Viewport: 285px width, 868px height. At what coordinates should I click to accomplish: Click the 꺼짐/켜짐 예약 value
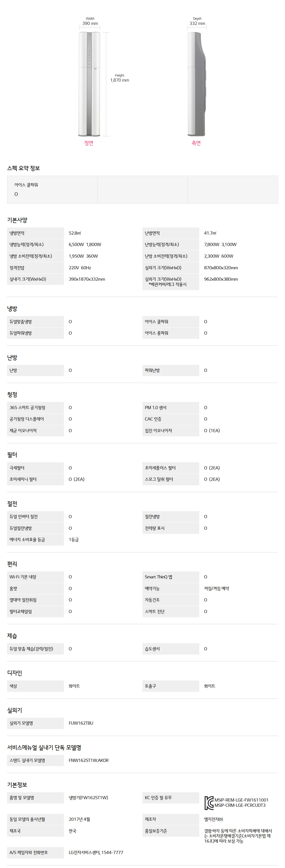[x=217, y=588]
